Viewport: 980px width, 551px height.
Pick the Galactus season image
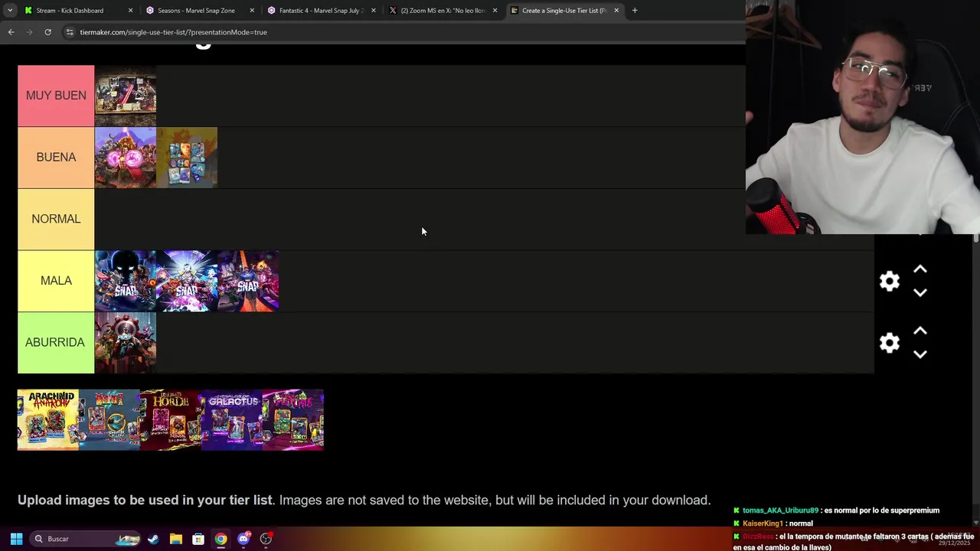[232, 420]
